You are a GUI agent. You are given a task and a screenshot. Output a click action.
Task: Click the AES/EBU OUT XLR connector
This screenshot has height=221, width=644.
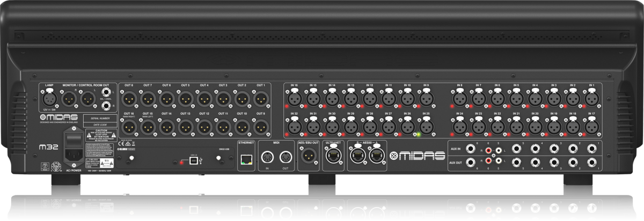(x=309, y=156)
